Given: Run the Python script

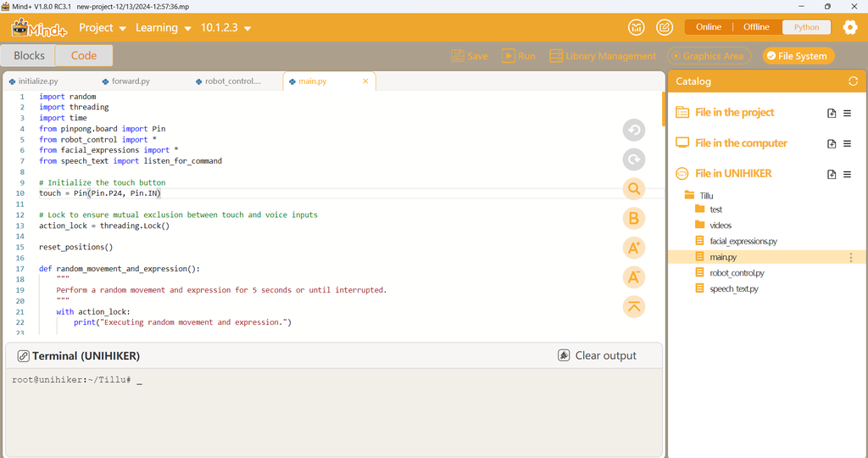Looking at the screenshot, I should [x=519, y=56].
